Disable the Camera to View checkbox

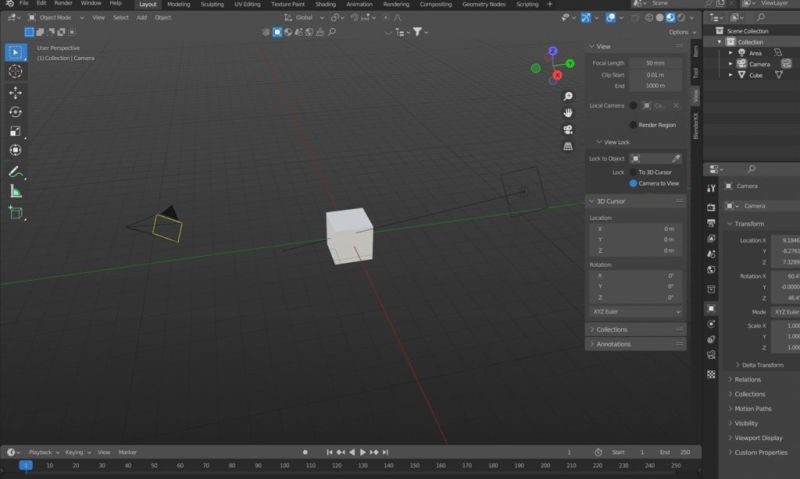click(x=633, y=183)
